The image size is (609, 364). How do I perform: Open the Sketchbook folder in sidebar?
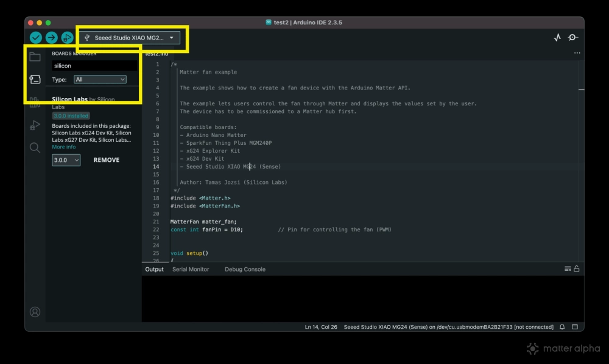pos(35,57)
